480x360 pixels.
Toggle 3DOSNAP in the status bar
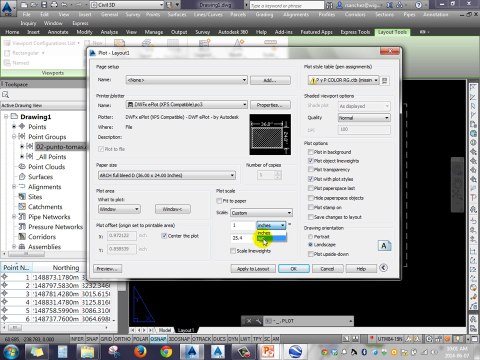click(179, 339)
